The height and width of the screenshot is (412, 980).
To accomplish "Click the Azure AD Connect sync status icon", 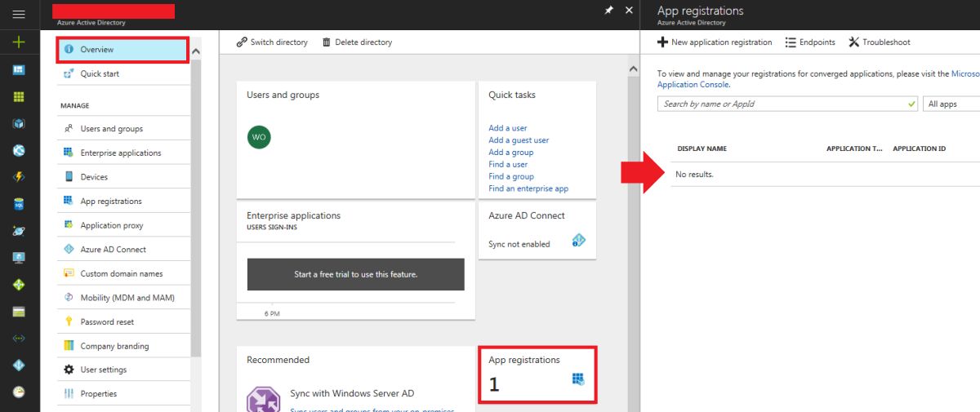I will pyautogui.click(x=579, y=240).
